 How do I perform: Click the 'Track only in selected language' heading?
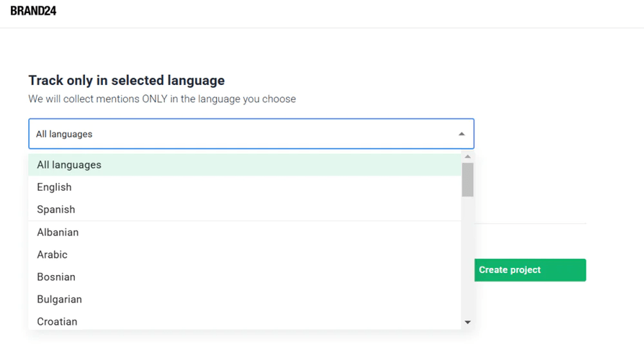click(x=126, y=81)
